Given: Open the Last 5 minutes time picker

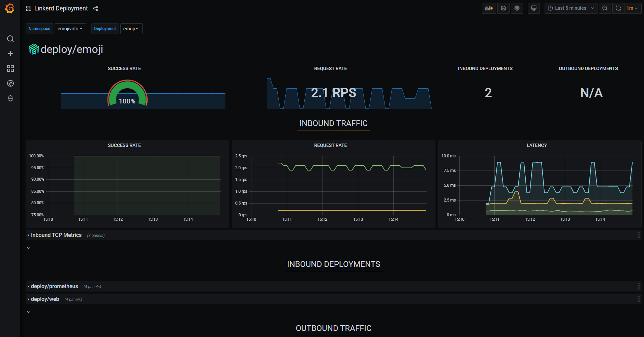Looking at the screenshot, I should pos(571,8).
